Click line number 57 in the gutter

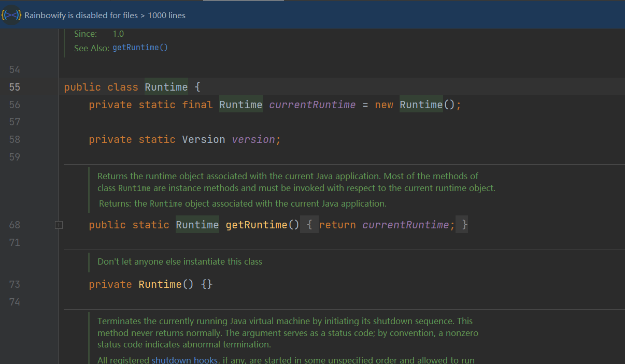coord(15,122)
